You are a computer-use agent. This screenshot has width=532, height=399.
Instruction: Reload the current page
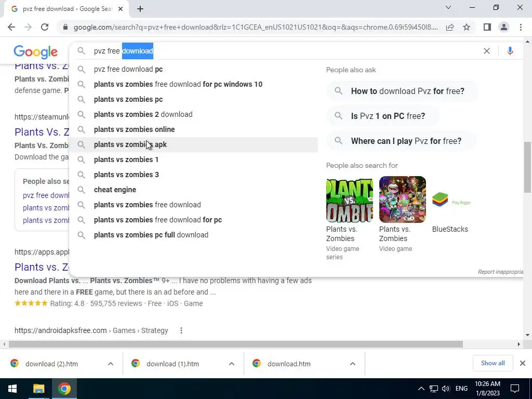pos(45,27)
